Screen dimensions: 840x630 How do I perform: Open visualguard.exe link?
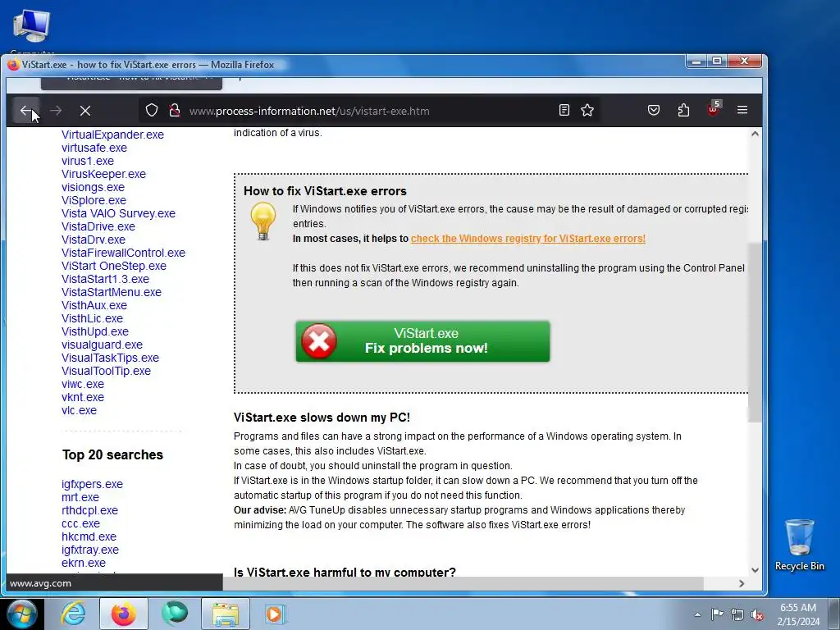click(102, 345)
